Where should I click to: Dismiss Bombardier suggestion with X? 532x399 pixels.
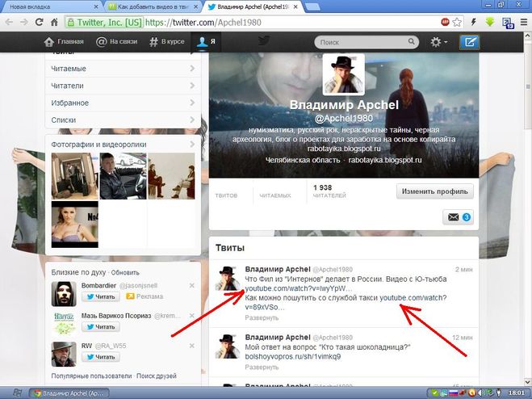pos(191,286)
